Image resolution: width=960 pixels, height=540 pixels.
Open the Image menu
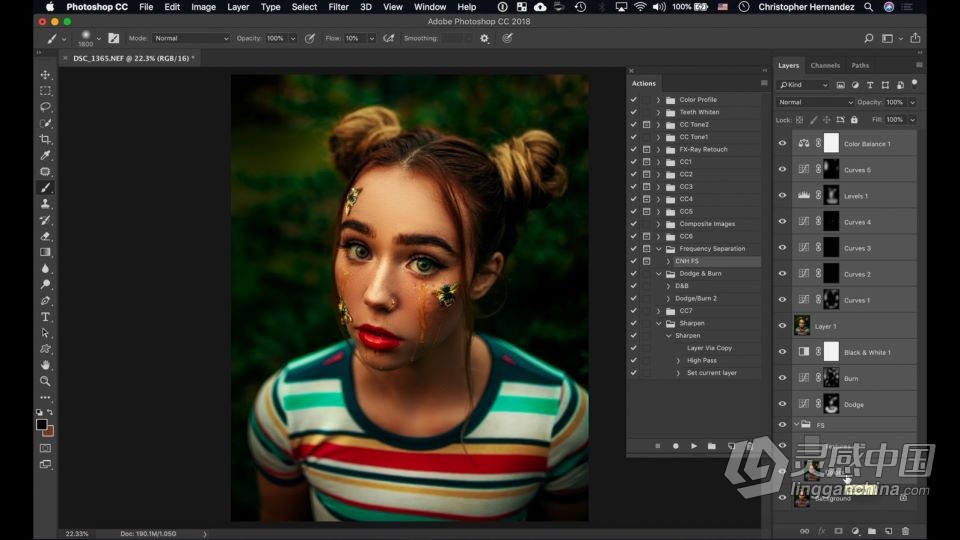pos(203,7)
